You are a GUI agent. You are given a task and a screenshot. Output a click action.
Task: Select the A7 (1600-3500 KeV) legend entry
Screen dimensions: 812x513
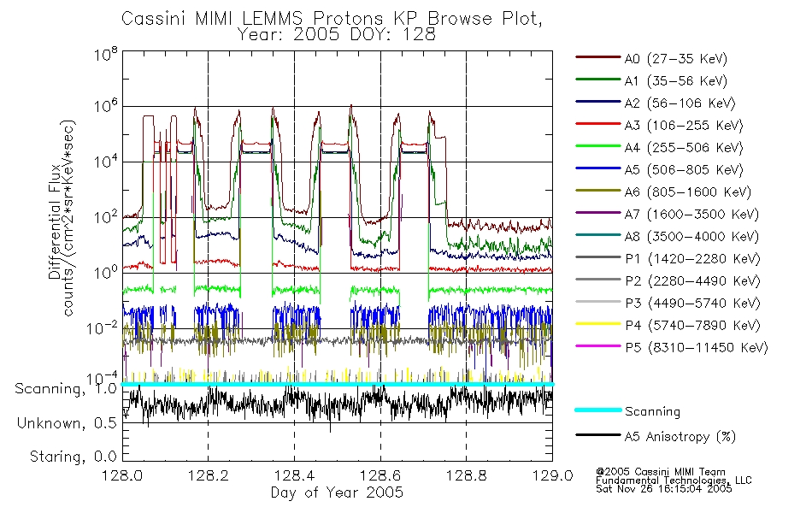[x=667, y=214]
